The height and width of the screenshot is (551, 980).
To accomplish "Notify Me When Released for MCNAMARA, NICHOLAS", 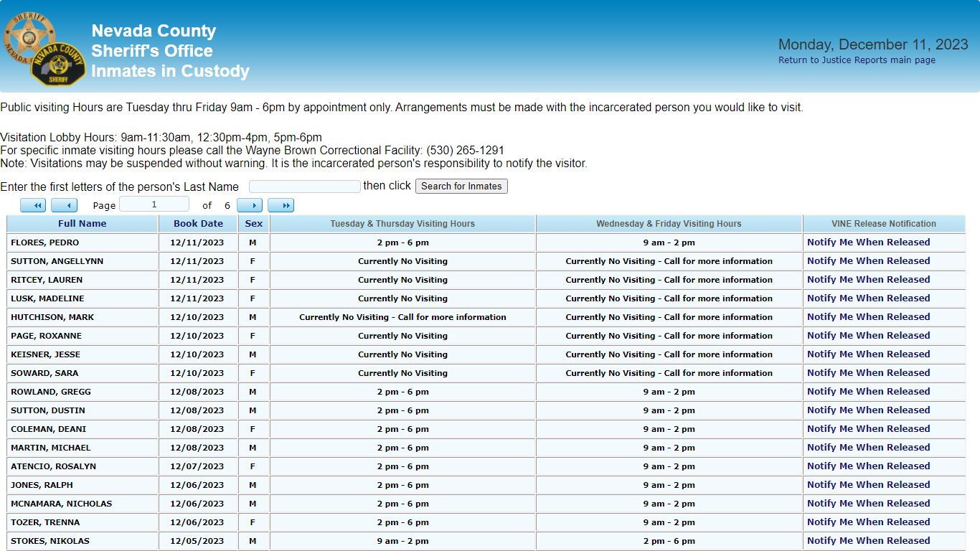I will [x=868, y=504].
